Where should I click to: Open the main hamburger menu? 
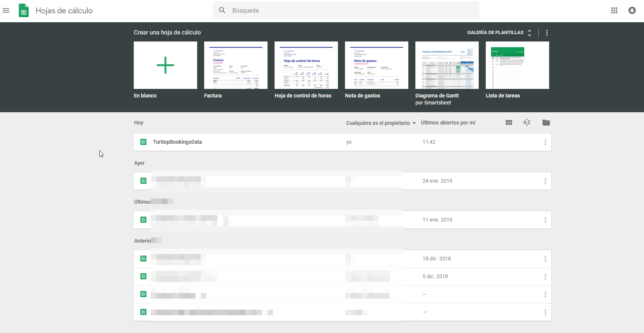click(x=6, y=10)
